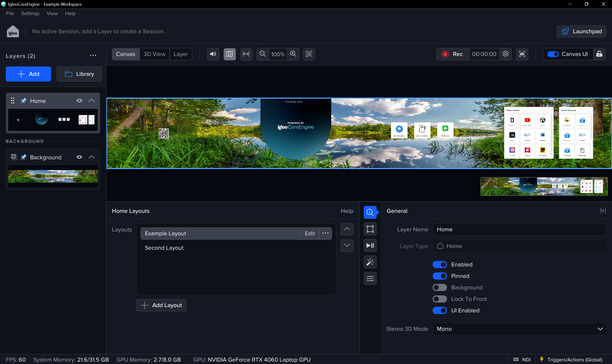Switch to the 3D View tab
612x364 pixels.
[154, 54]
